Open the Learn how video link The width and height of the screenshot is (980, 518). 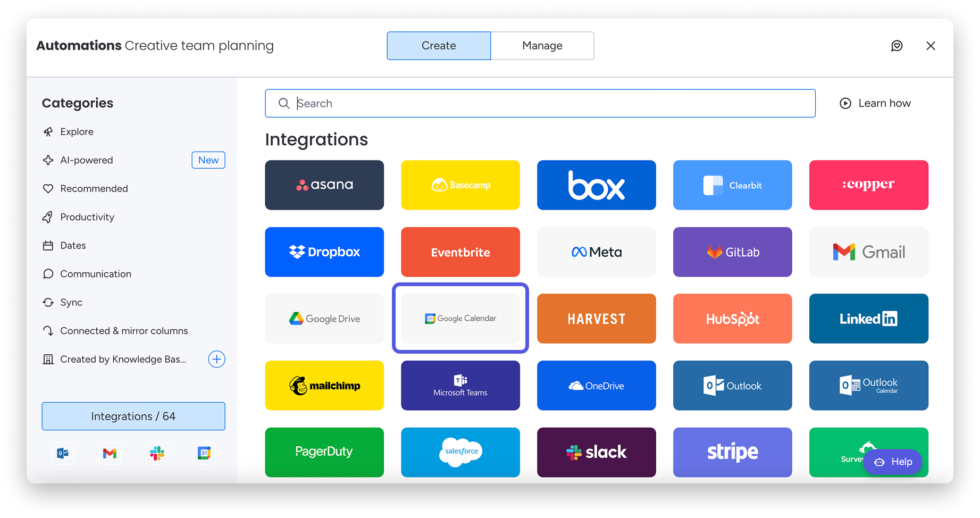tap(875, 103)
